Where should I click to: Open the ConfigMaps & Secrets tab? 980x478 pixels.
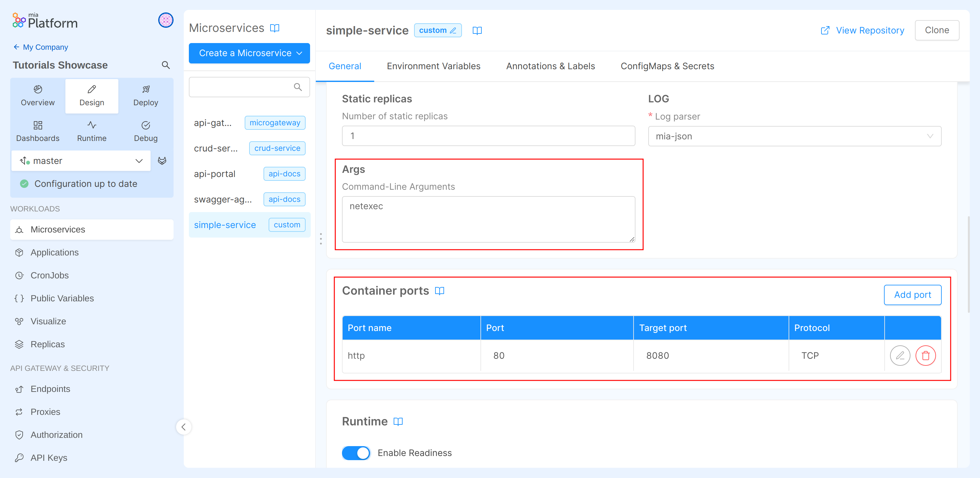[667, 66]
